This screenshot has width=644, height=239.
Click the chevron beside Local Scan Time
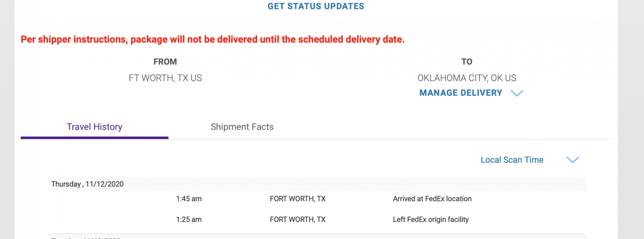click(x=572, y=160)
